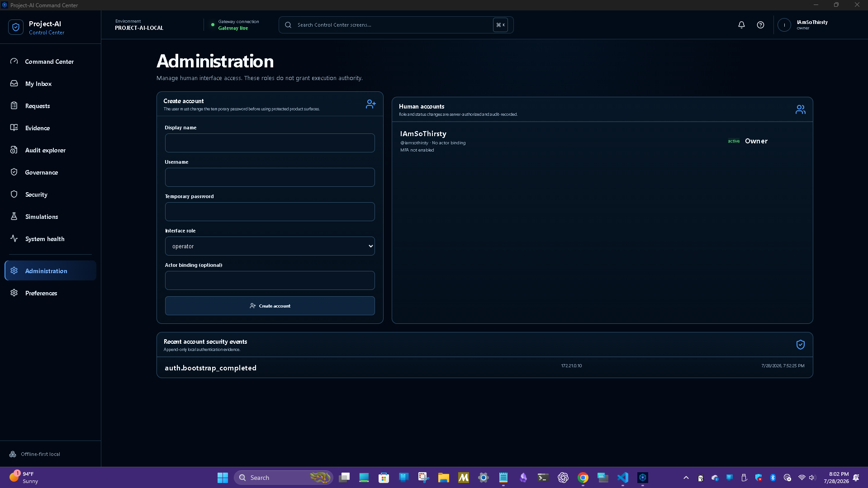The image size is (868, 488).
Task: Open Chrome from the taskbar
Action: [x=583, y=478]
